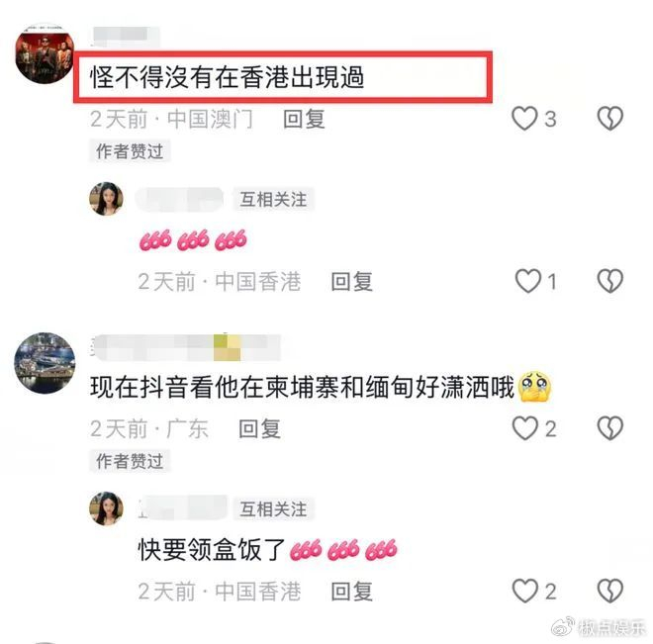The height and width of the screenshot is (644, 653).
Task: Tap 互相关注 tag above 快要领盒饭了 reply
Action: tap(273, 509)
